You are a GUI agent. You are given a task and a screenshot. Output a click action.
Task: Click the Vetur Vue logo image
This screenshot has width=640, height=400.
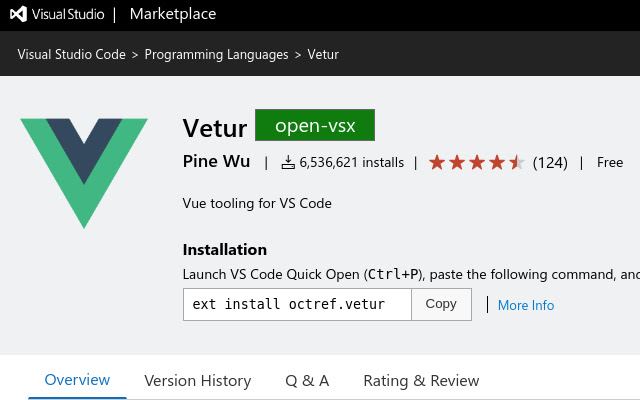point(84,173)
